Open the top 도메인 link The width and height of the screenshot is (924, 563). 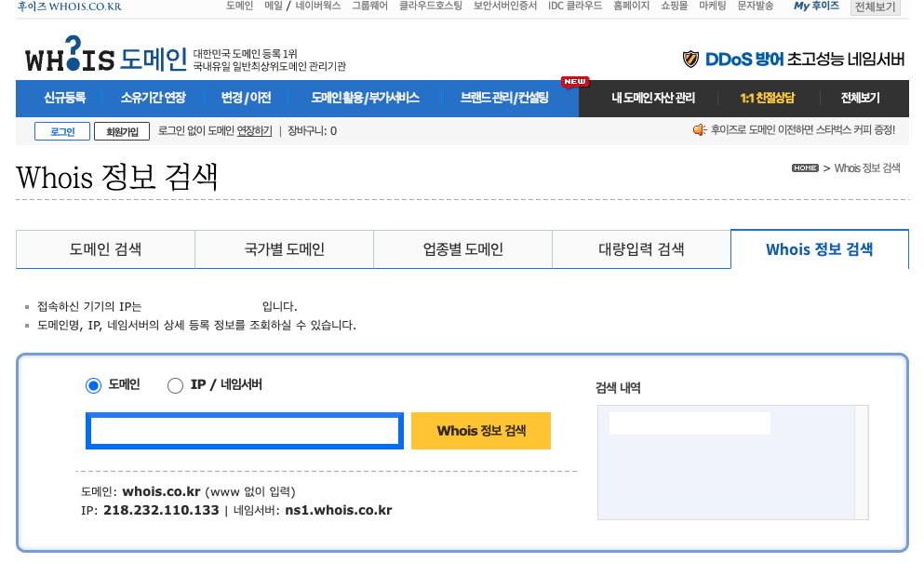tap(239, 6)
